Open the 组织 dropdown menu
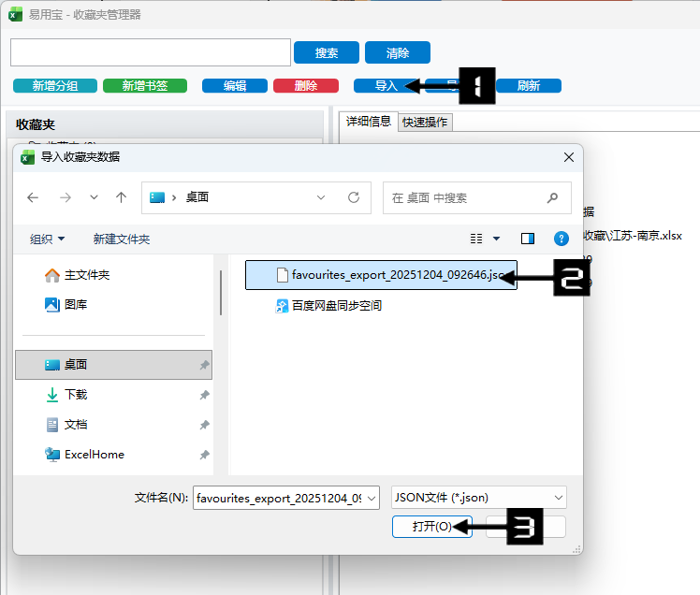 (47, 239)
